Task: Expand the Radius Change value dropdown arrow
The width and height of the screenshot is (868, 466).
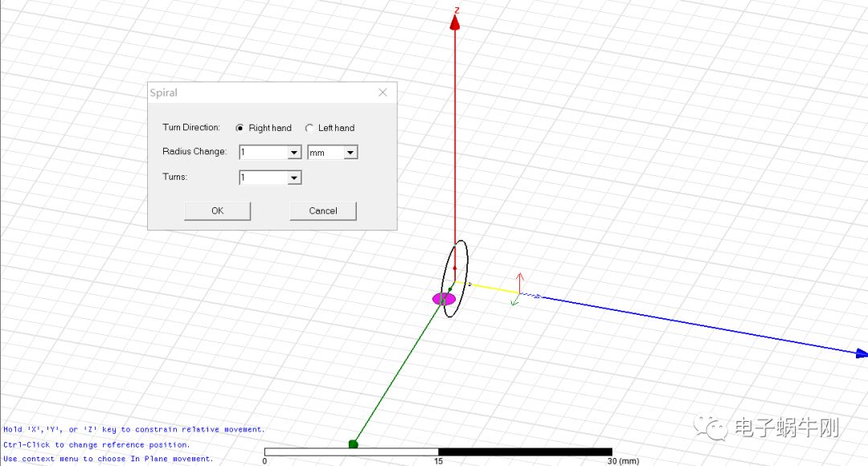Action: (294, 153)
